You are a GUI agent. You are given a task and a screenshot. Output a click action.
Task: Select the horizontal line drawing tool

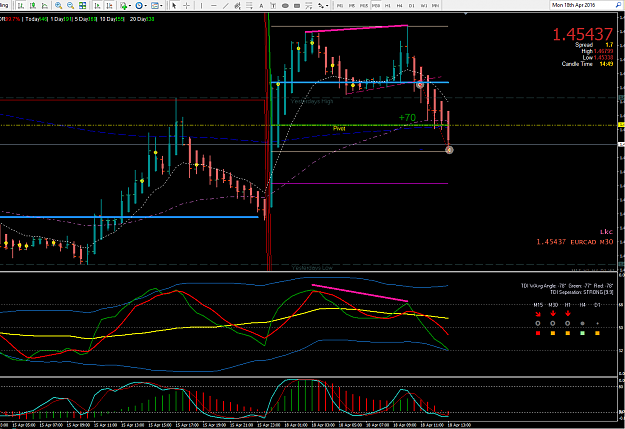click(x=214, y=6)
